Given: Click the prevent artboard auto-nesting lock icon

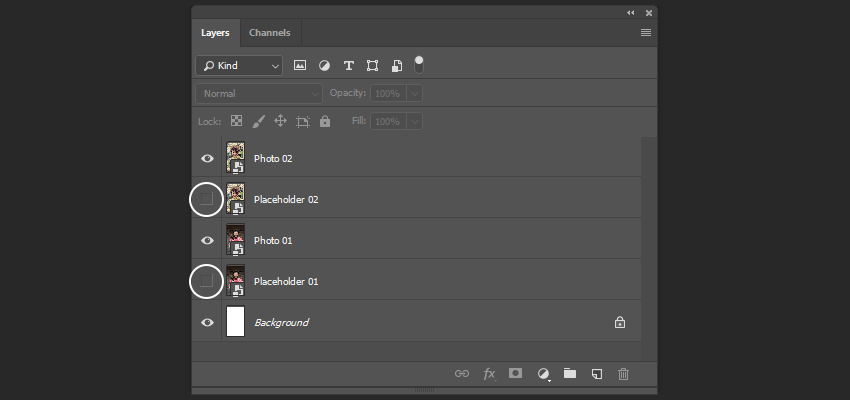Looking at the screenshot, I should (x=302, y=121).
